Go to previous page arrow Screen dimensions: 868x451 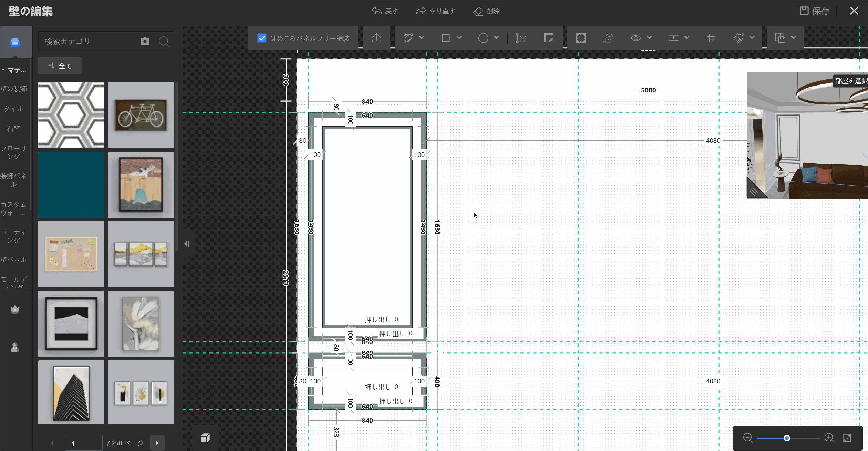[x=52, y=443]
